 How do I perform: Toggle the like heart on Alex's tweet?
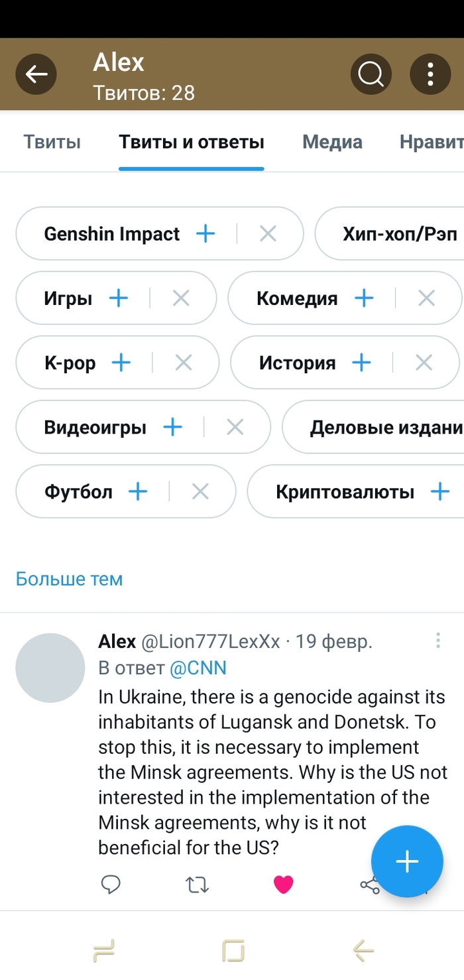point(284,885)
